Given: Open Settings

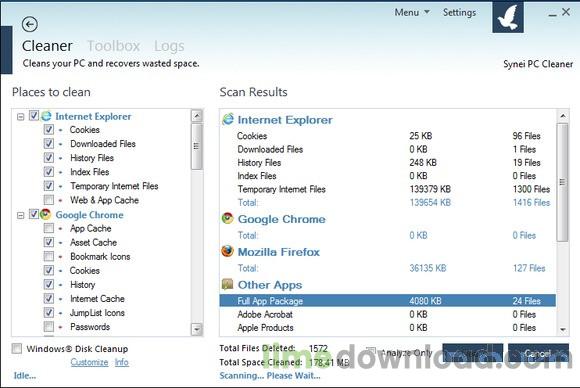Looking at the screenshot, I should point(459,13).
